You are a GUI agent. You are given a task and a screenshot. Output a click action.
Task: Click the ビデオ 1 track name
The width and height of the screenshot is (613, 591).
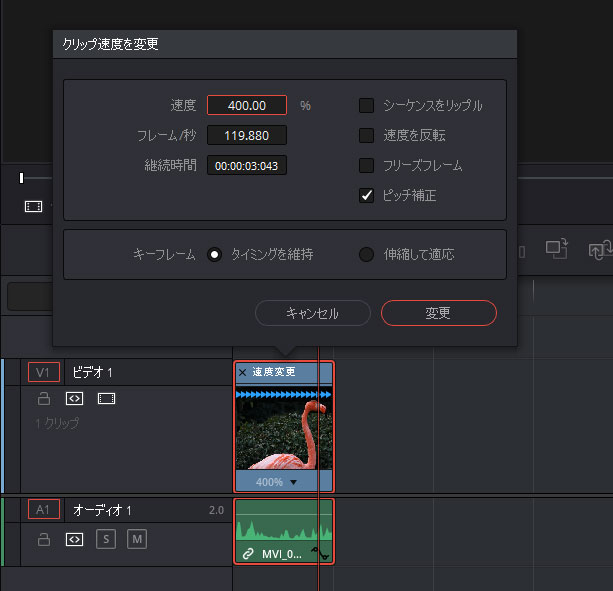(x=92, y=373)
